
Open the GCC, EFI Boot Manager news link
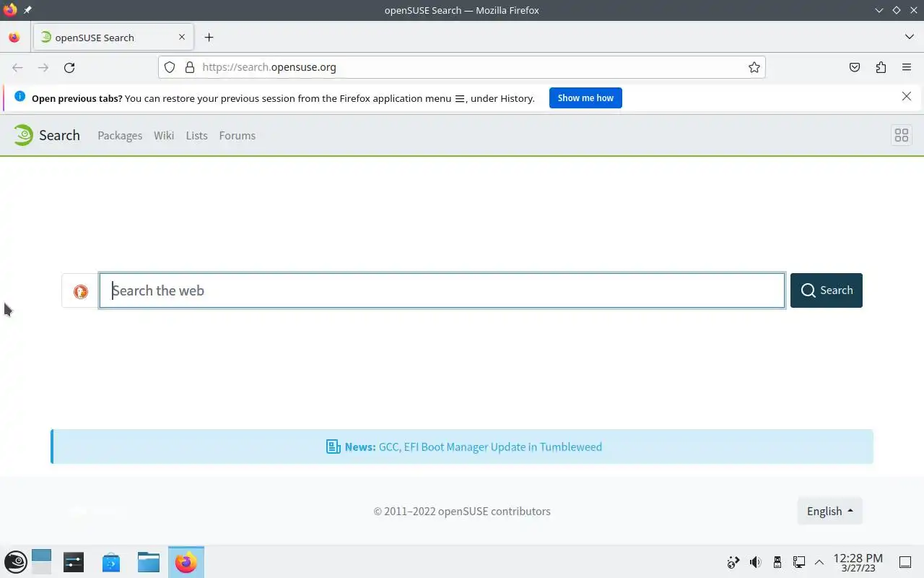tap(490, 447)
